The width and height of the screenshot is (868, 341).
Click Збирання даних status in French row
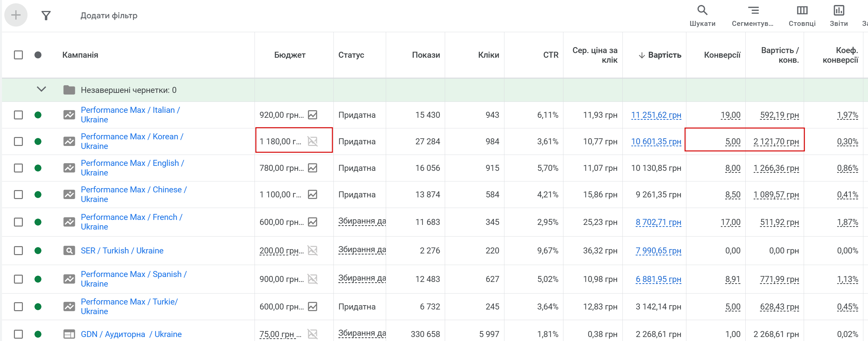(362, 221)
